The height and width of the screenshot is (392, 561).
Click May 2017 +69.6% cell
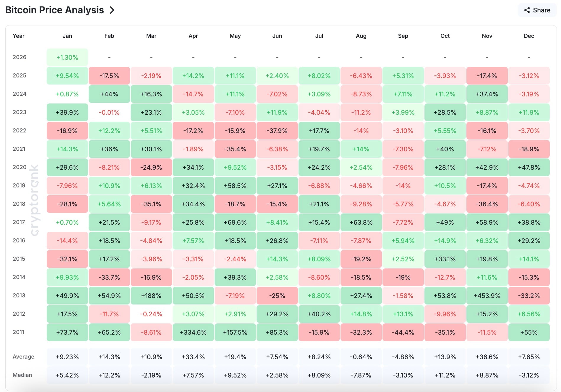click(235, 222)
